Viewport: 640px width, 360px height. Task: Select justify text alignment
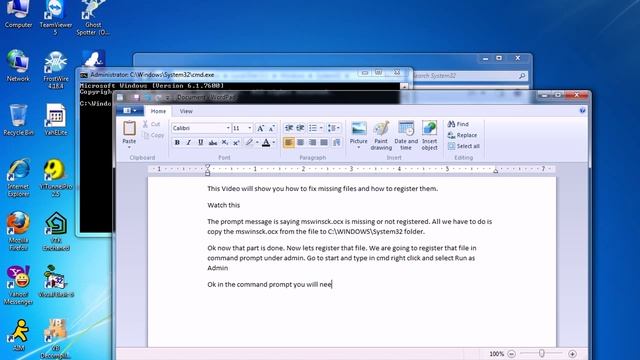coord(324,142)
